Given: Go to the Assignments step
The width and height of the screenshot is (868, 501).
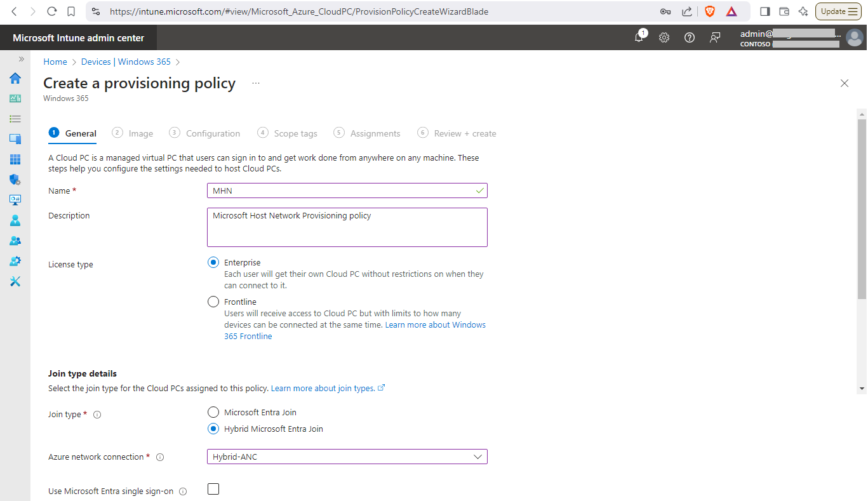Looking at the screenshot, I should coord(367,133).
